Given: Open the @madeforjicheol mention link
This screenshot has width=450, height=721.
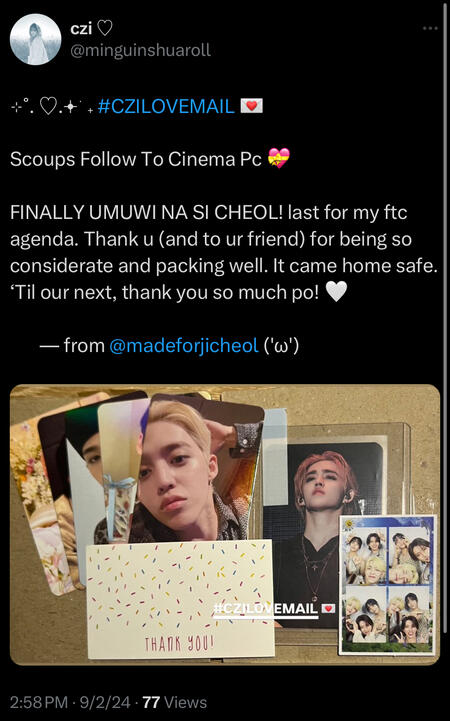Looking at the screenshot, I should tap(183, 345).
